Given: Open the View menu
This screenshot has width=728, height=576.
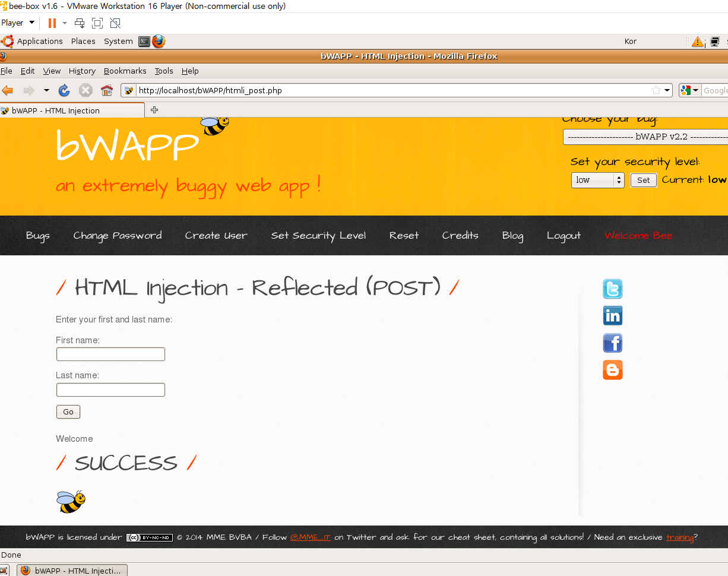Looking at the screenshot, I should (52, 71).
